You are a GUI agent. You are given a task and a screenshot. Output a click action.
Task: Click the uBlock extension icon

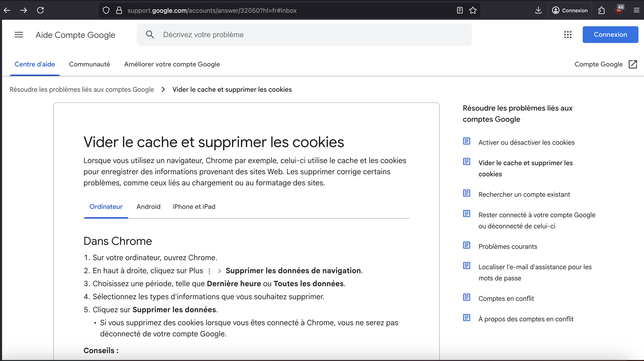pos(619,10)
